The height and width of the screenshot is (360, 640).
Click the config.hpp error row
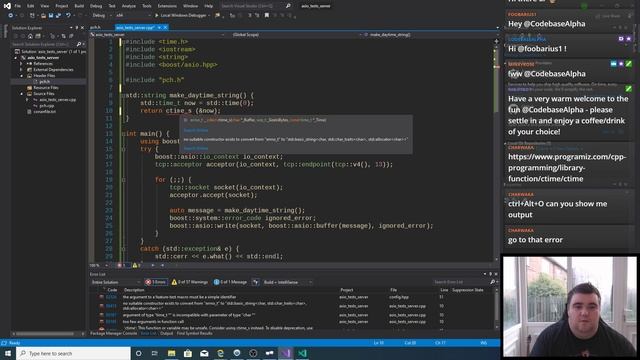pyautogui.click(x=294, y=297)
